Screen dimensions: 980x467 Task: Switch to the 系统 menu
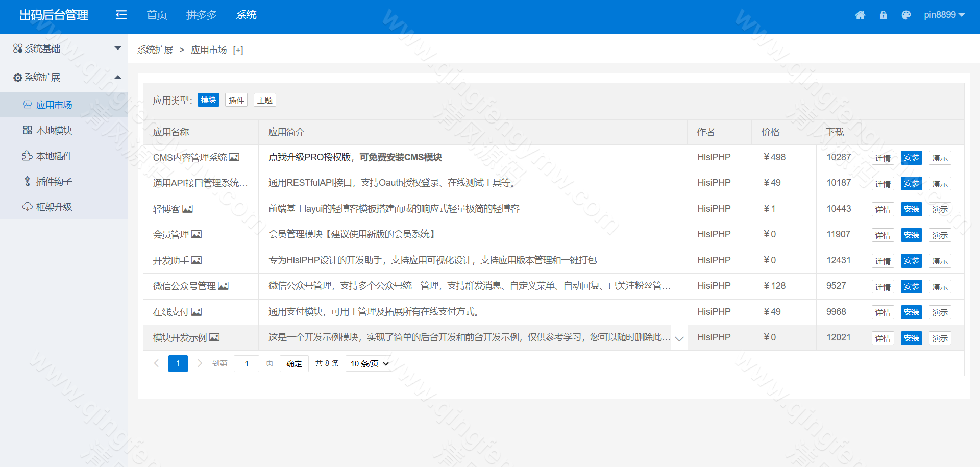247,15
